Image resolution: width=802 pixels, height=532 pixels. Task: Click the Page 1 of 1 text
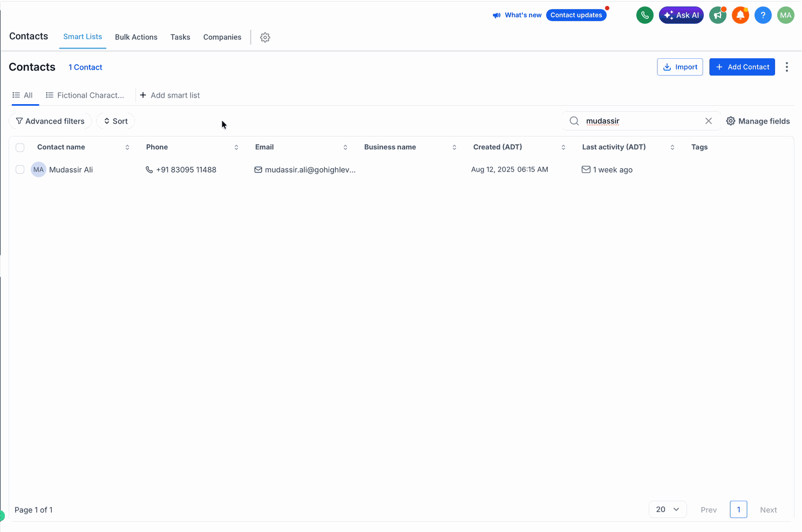(x=33, y=510)
